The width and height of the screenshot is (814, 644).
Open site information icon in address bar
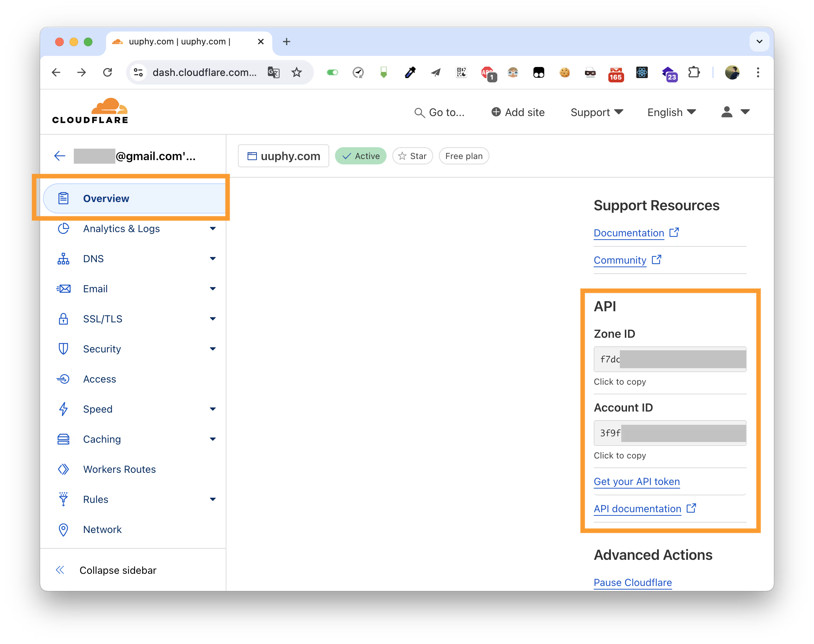point(138,72)
